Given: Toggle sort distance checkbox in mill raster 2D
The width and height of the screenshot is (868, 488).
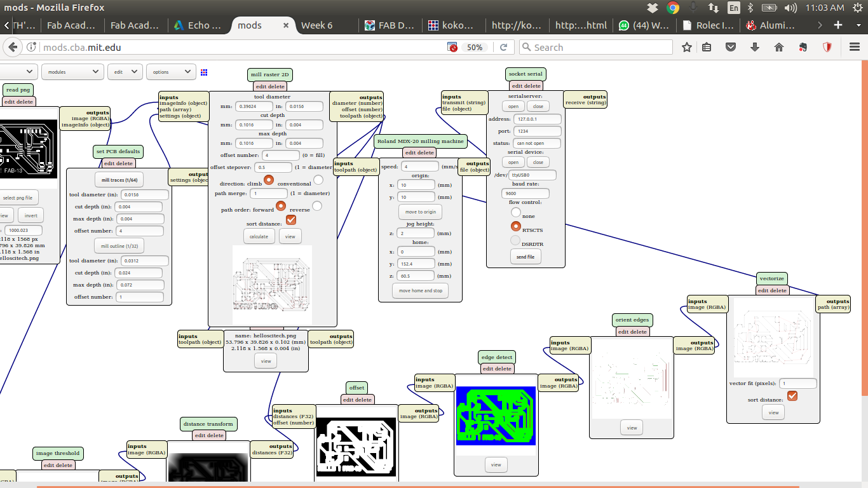Looking at the screenshot, I should [x=291, y=220].
